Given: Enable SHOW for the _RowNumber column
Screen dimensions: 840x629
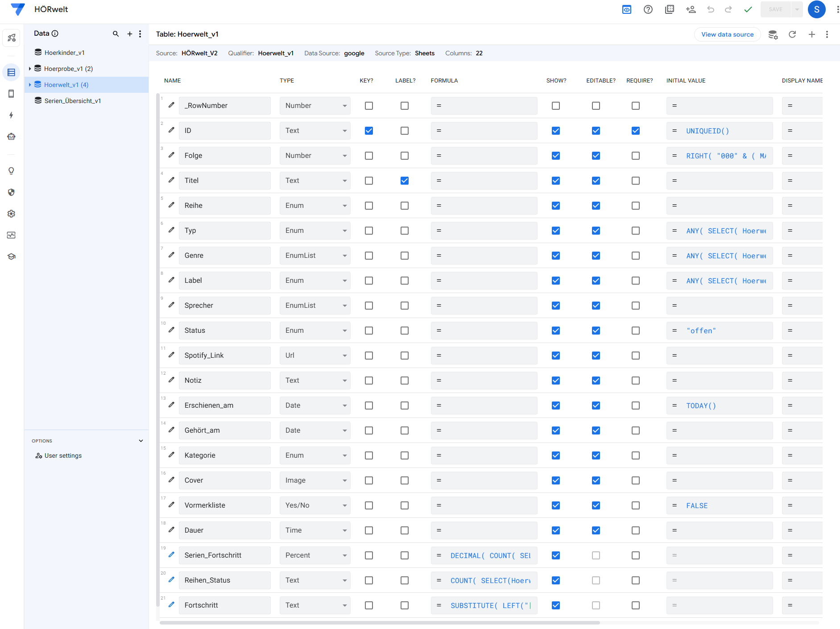Looking at the screenshot, I should (555, 106).
